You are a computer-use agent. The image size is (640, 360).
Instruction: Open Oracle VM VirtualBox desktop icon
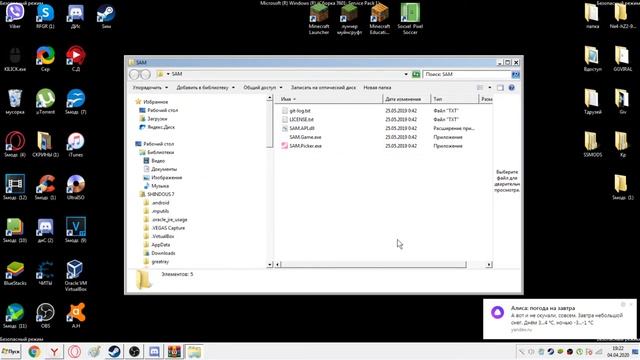pyautogui.click(x=76, y=276)
